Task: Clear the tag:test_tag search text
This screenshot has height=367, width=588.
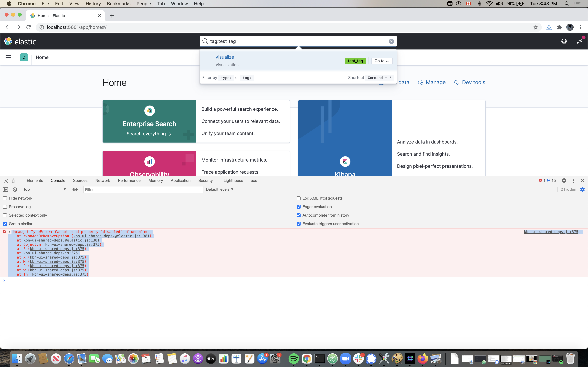Action: (391, 41)
